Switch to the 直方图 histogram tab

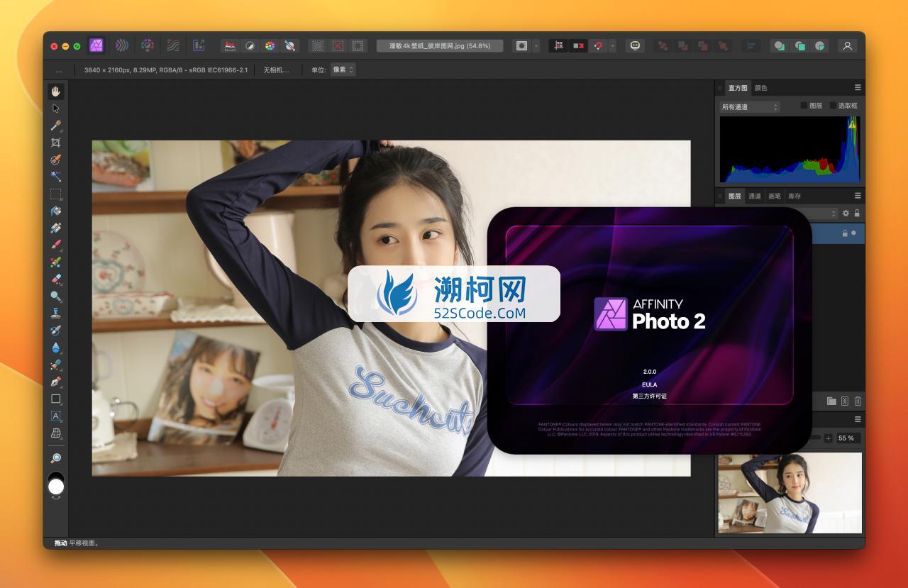(738, 88)
